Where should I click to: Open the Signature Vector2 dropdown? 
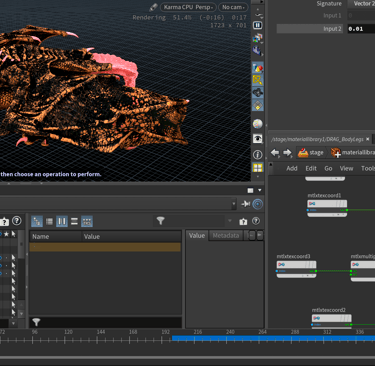(x=361, y=4)
